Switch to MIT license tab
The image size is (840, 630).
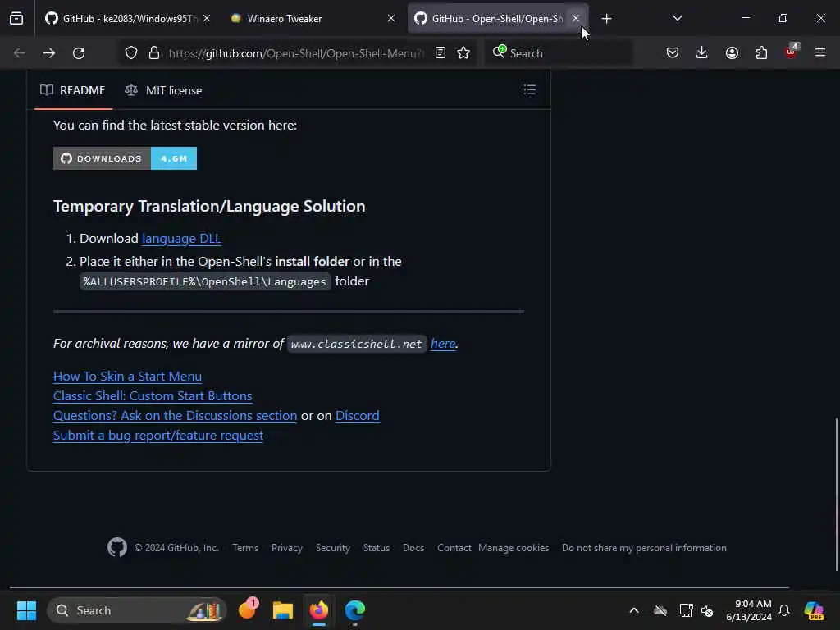coord(163,90)
